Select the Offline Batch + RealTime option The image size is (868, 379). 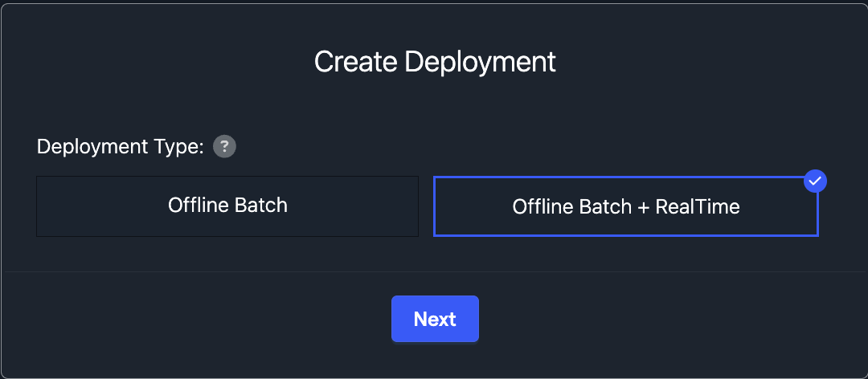pos(625,206)
